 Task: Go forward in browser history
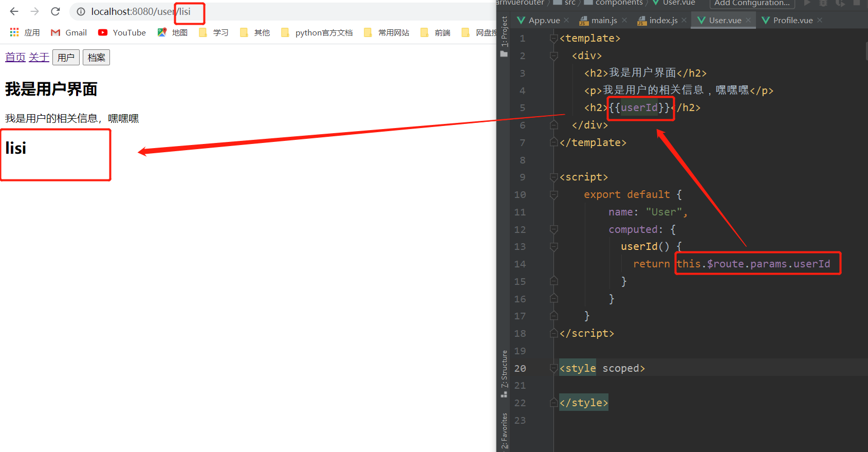34,11
